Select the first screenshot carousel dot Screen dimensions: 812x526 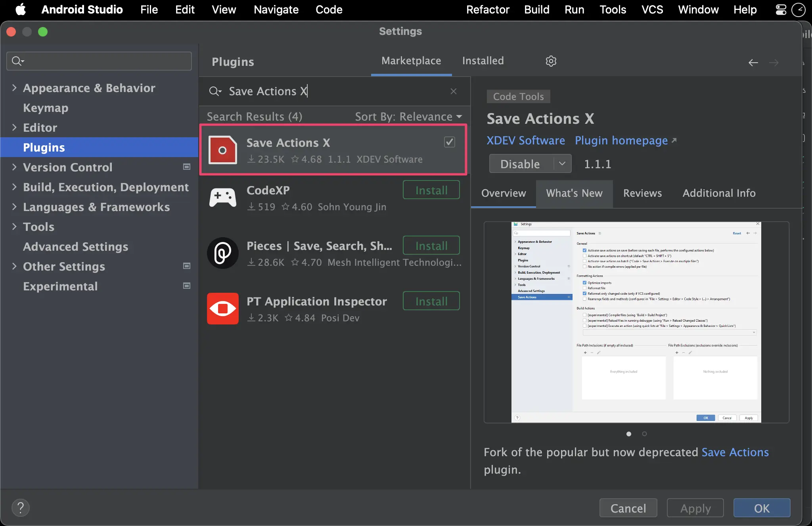coord(629,434)
